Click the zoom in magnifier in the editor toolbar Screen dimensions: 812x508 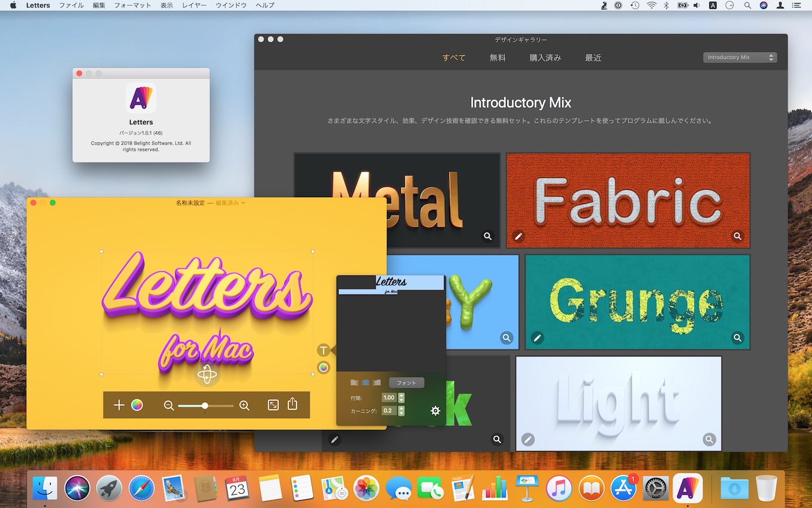244,406
